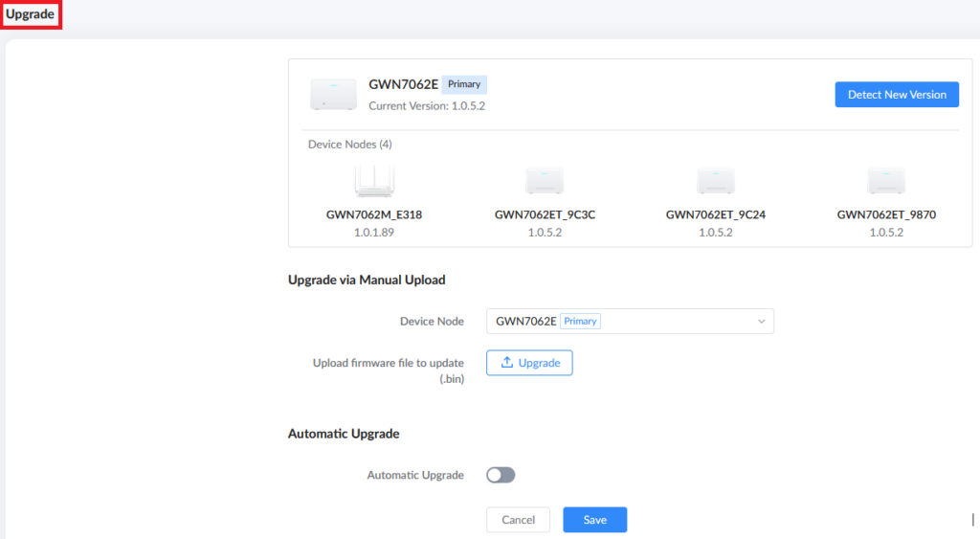Enable the Automatic Upgrade switch
980x539 pixels.
[501, 475]
